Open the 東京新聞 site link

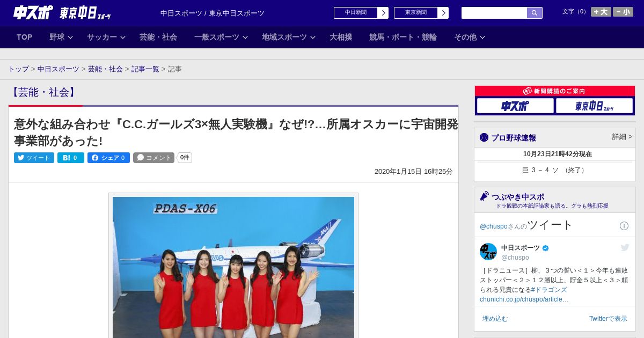(x=421, y=13)
